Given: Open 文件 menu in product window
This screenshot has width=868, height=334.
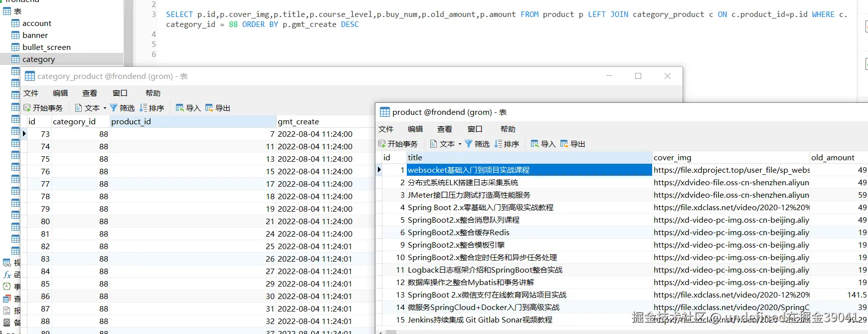Looking at the screenshot, I should (386, 129).
